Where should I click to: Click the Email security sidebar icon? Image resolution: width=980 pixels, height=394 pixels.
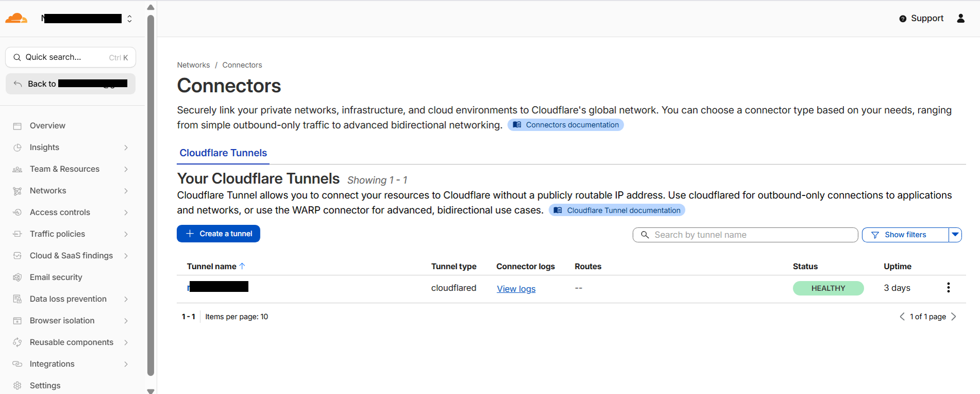pyautogui.click(x=18, y=277)
